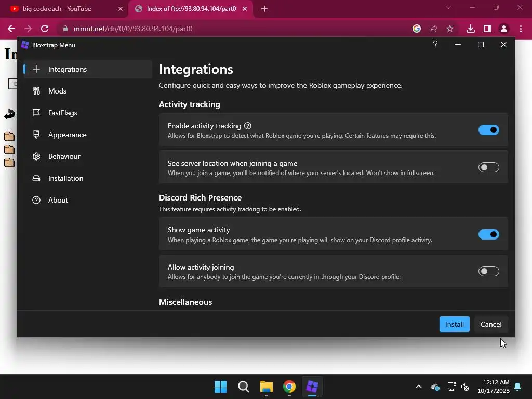Open the clock and date flyout
This screenshot has width=532, height=399.
[x=494, y=387]
